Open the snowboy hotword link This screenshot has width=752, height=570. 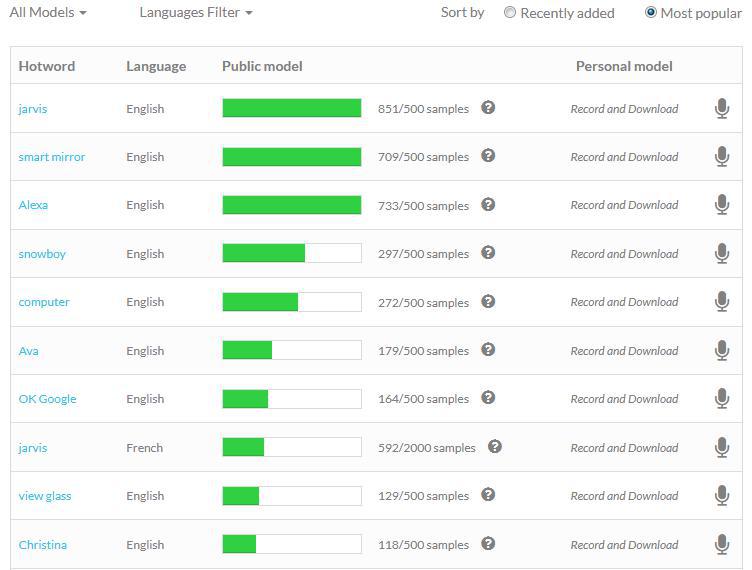click(x=42, y=254)
